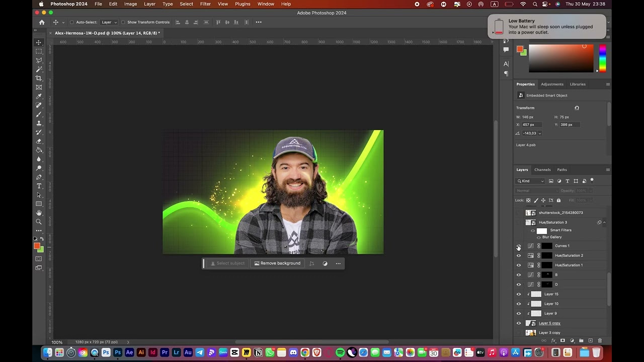Select the Horizontal Type tool
Image resolution: width=644 pixels, height=362 pixels.
pyautogui.click(x=39, y=186)
